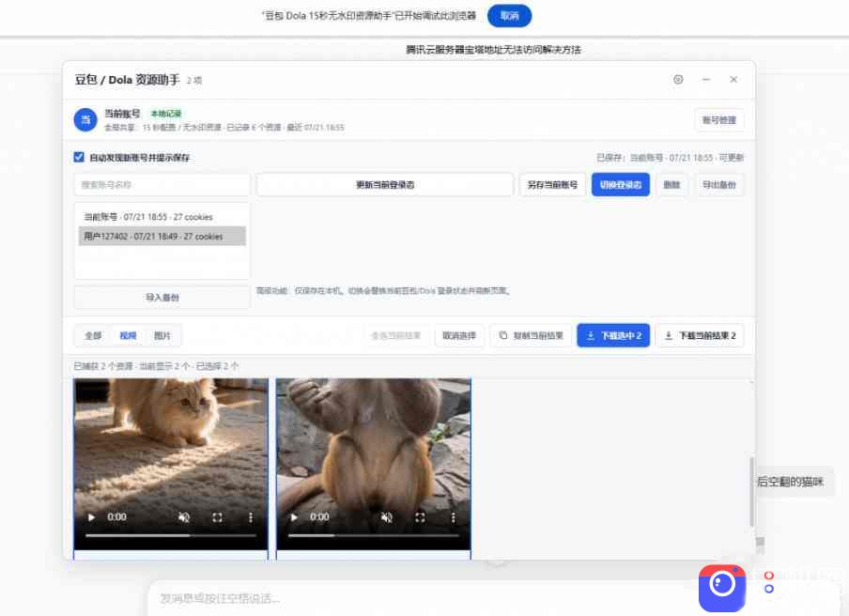Unmute the monkey video
This screenshot has width=849, height=616.
tap(387, 517)
